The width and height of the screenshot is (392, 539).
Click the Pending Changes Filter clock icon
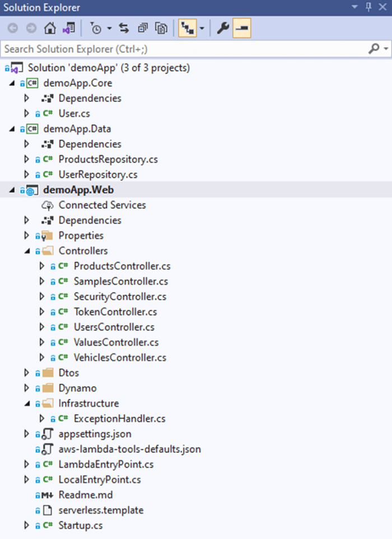95,28
